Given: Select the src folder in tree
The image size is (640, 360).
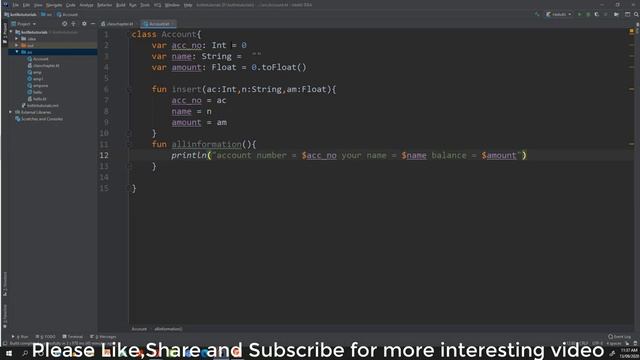Looking at the screenshot, I should 27,52.
